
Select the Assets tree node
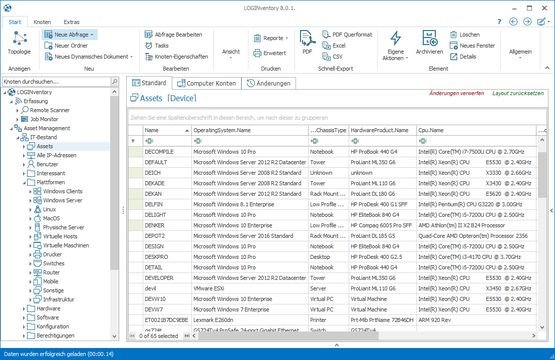[x=45, y=146]
